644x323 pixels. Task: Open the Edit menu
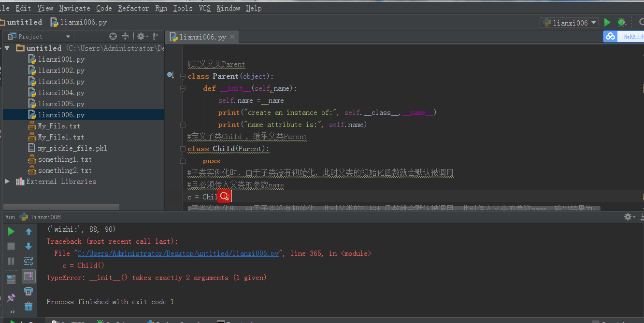tap(23, 8)
